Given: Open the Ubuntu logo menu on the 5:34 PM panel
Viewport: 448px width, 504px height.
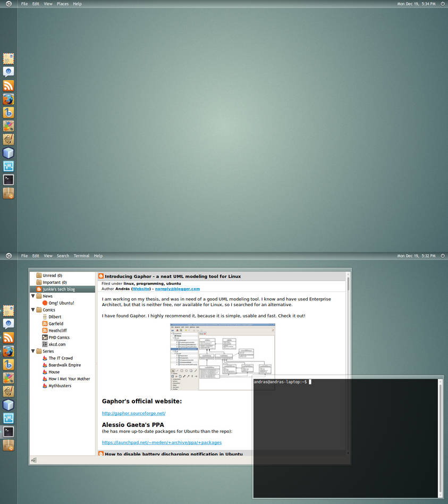Looking at the screenshot, I should [9, 4].
